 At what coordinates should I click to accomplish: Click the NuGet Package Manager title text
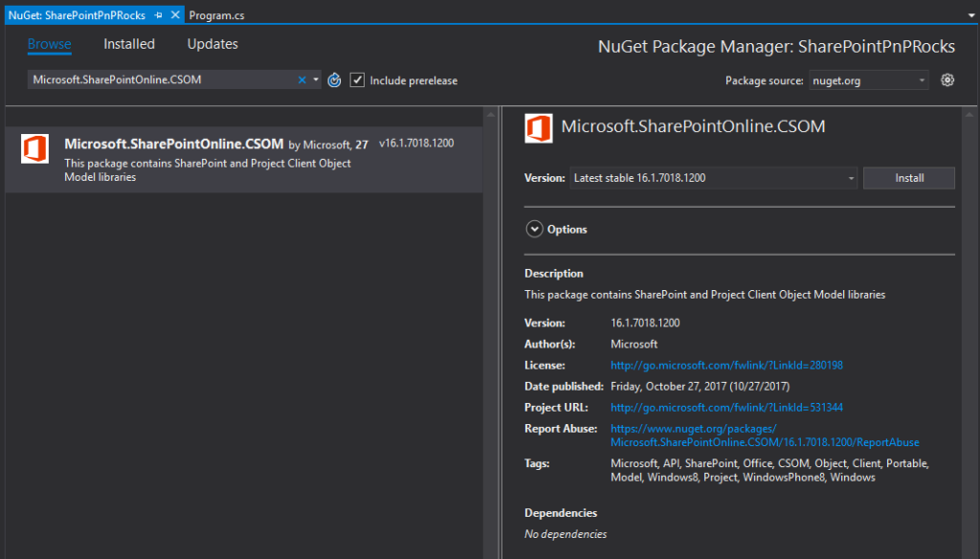pyautogui.click(x=776, y=46)
